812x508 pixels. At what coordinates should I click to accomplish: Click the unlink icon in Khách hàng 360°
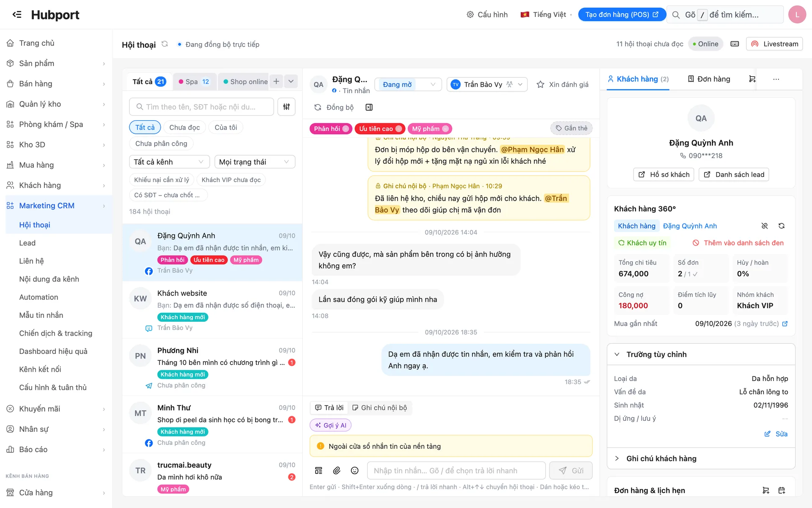click(765, 226)
